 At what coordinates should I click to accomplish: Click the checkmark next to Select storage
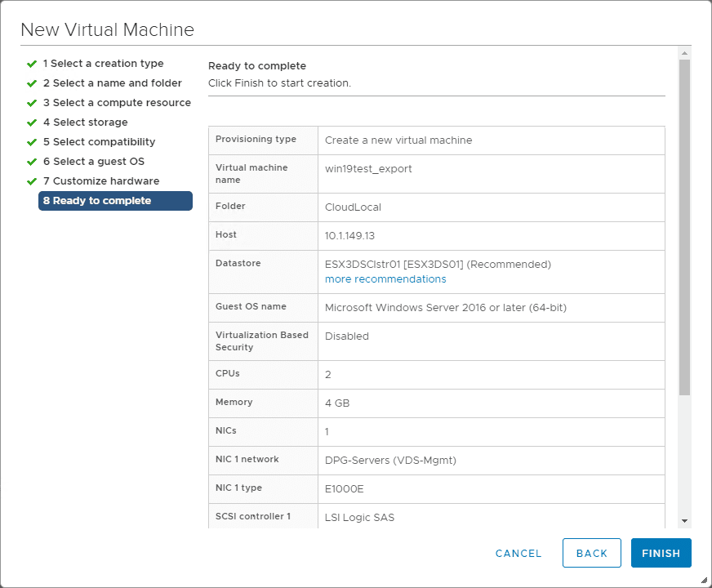(32, 122)
